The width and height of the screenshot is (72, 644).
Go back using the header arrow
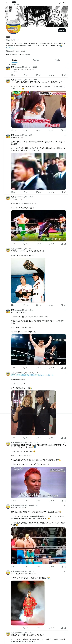[7, 3]
